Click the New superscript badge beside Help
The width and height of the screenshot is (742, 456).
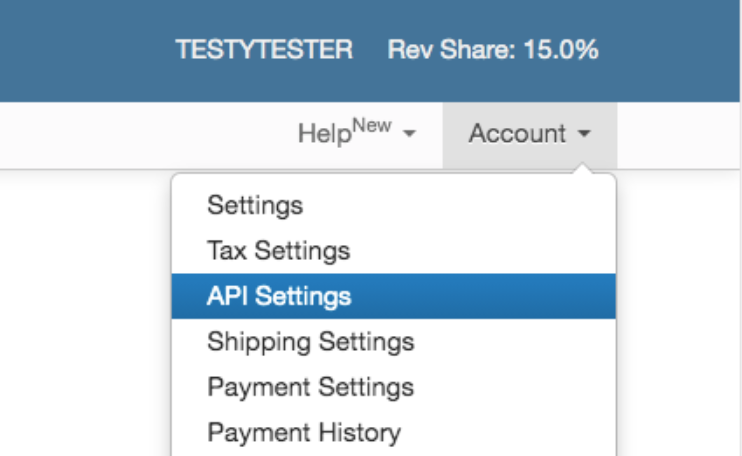(371, 126)
